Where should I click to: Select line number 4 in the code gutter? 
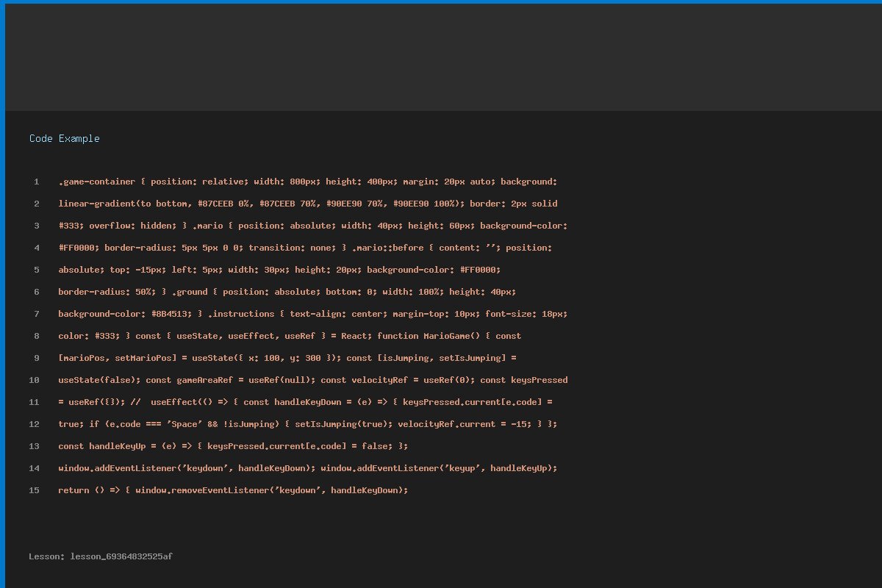coord(36,248)
